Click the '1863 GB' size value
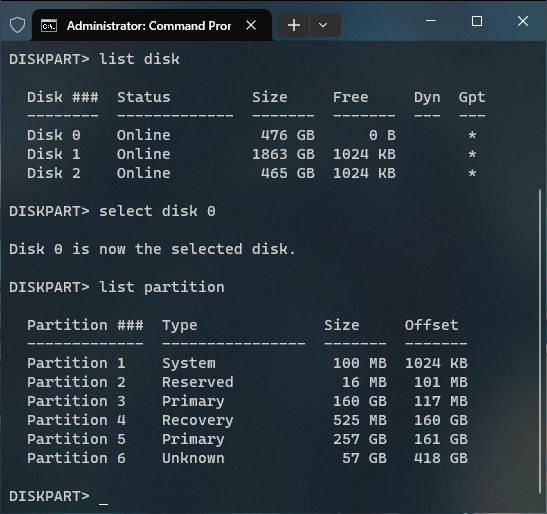 click(x=283, y=154)
